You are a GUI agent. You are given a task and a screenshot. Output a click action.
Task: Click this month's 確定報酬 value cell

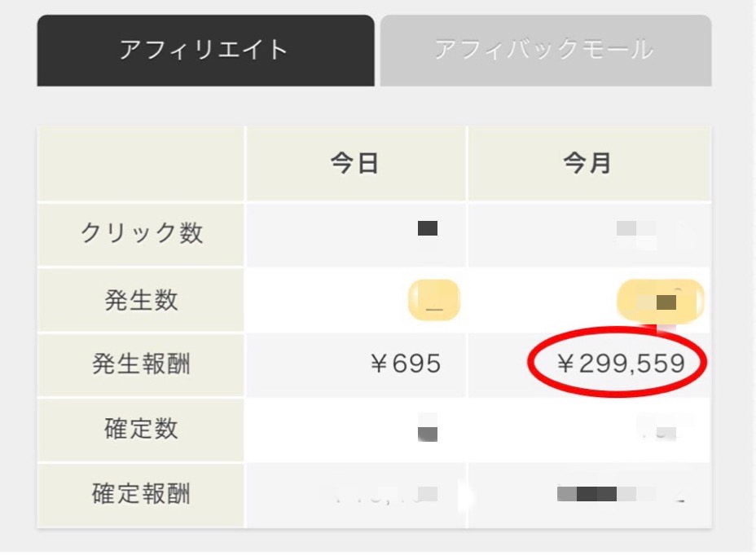click(x=589, y=495)
